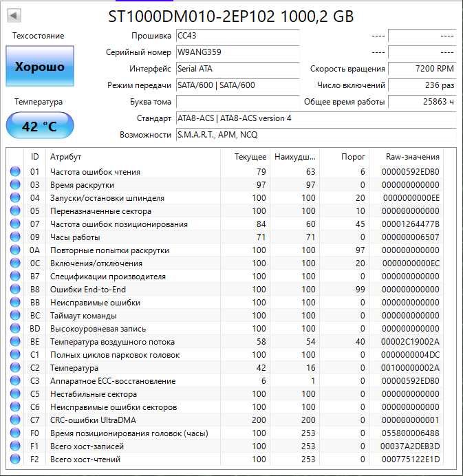Image resolution: width=463 pixels, height=476 pixels.
Task: Click the serial number field W9ANG359
Action: [238, 52]
